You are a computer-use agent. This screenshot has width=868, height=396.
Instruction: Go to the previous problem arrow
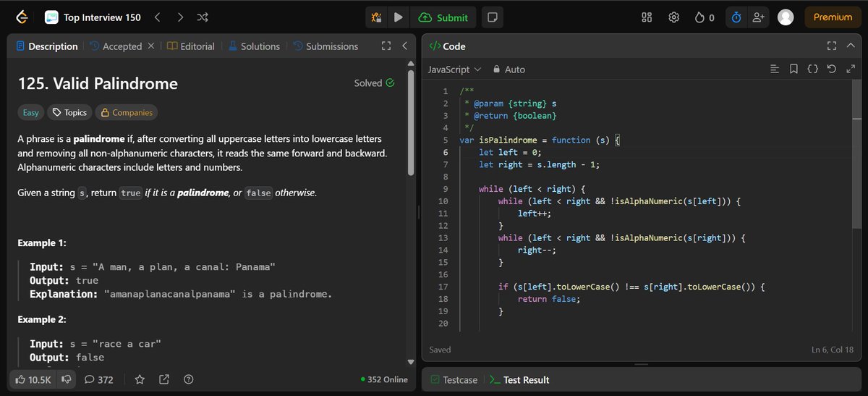click(157, 17)
